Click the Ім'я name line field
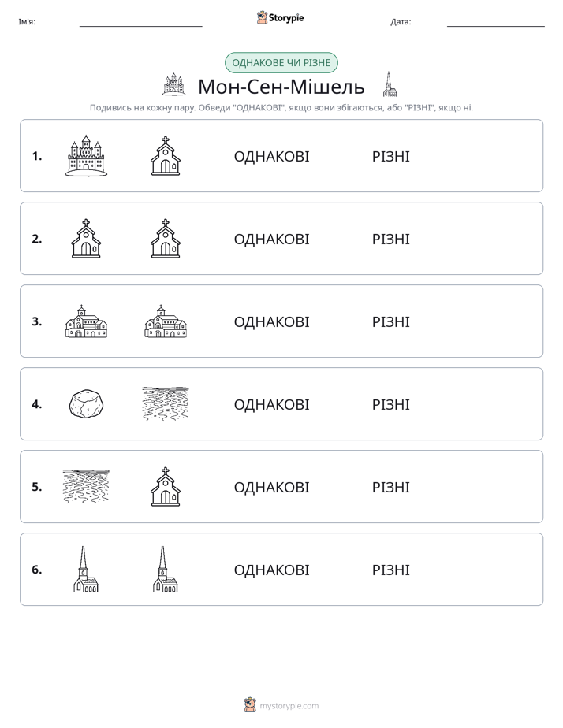 click(x=140, y=22)
